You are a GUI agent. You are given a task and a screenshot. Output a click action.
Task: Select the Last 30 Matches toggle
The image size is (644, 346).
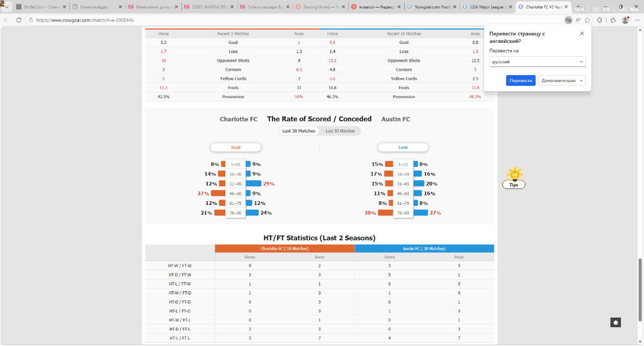tap(299, 131)
